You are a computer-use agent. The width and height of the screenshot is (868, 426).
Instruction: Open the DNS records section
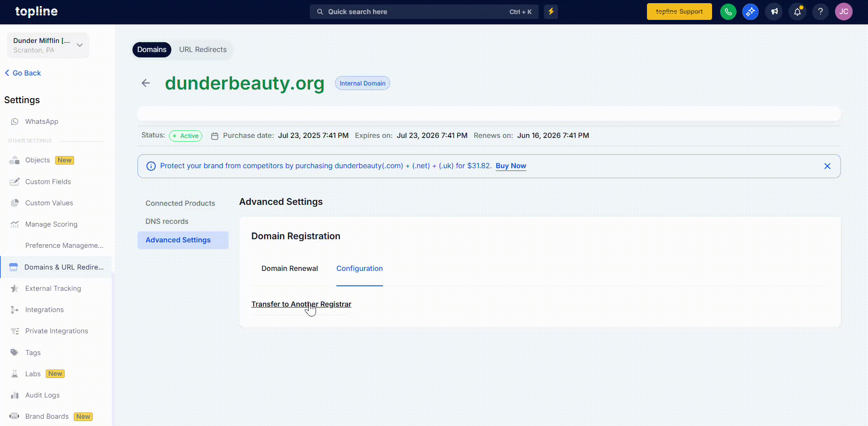click(167, 221)
